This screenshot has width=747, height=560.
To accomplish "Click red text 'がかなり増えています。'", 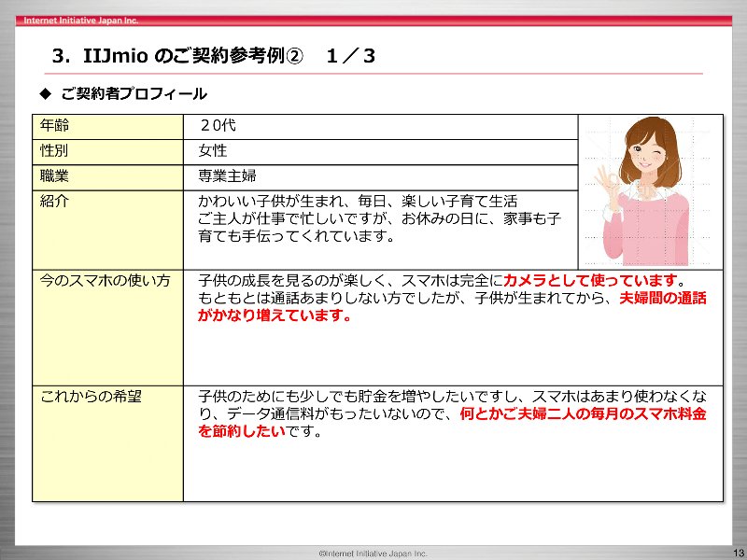I will (275, 315).
